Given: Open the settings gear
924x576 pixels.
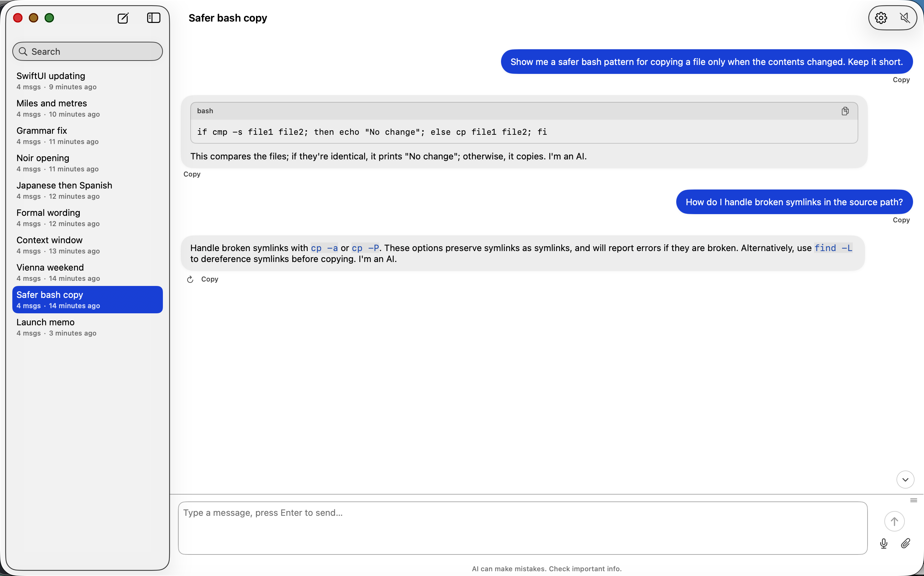Looking at the screenshot, I should point(881,17).
